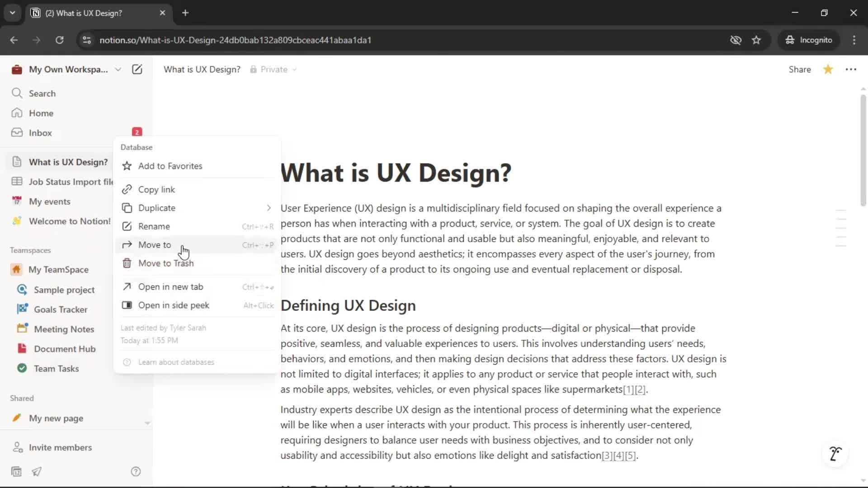Select What is UX Design? sidebar page
The height and width of the screenshot is (488, 868).
(x=61, y=162)
